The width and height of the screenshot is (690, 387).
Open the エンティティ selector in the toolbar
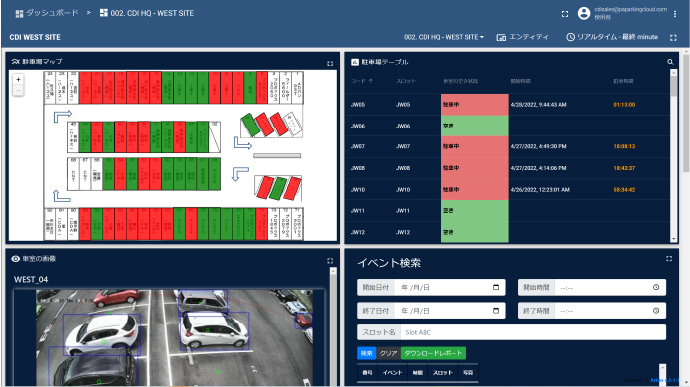point(522,37)
